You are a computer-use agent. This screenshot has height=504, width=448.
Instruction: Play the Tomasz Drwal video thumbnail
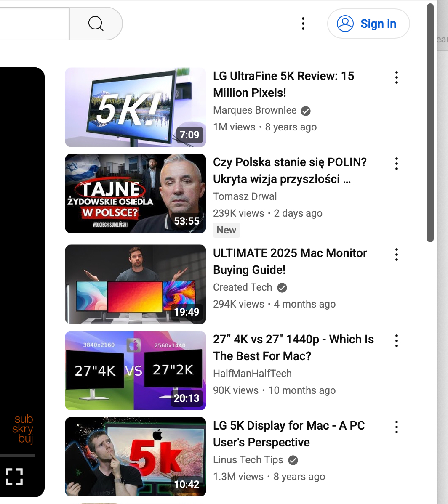[135, 194]
